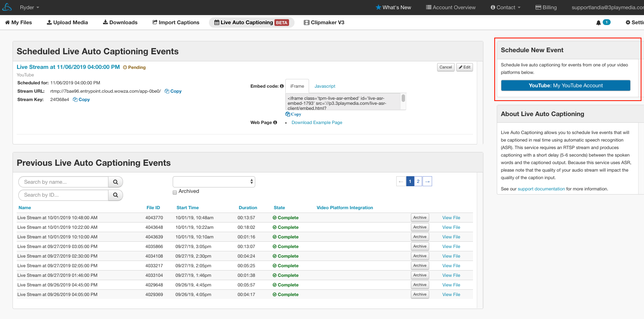Image resolution: width=644 pixels, height=319 pixels.
Task: Go to page 2 of previous events
Action: 418,182
